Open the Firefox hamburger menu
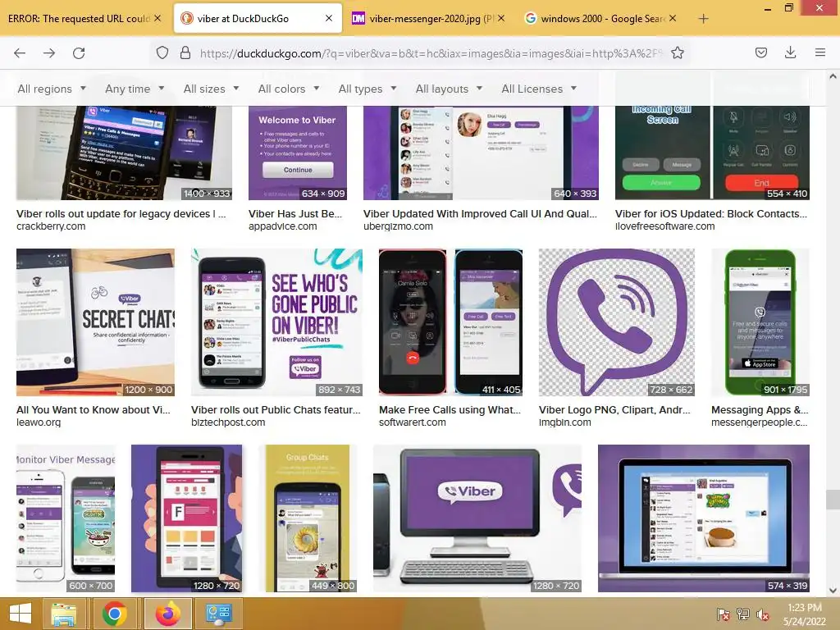This screenshot has width=840, height=630. tap(820, 52)
